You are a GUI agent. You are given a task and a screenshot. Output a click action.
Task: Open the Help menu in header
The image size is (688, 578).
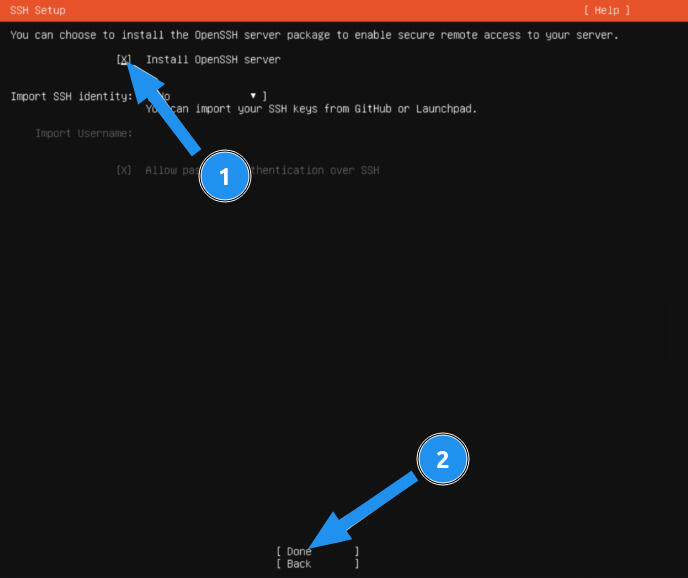point(607,10)
